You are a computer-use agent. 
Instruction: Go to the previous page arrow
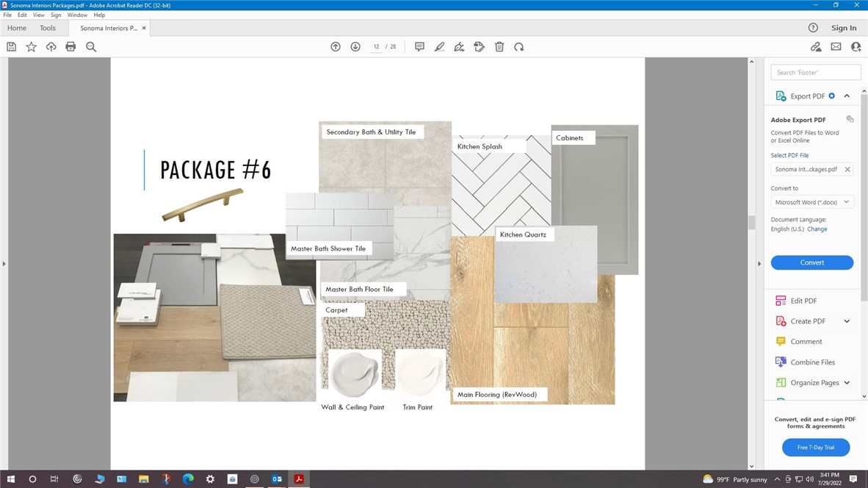pos(336,47)
